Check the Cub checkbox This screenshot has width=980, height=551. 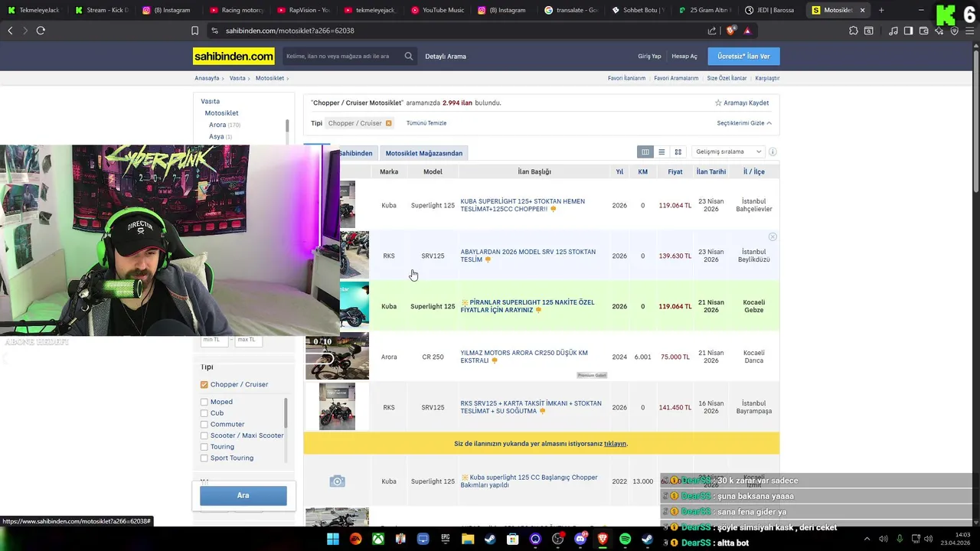click(x=204, y=413)
